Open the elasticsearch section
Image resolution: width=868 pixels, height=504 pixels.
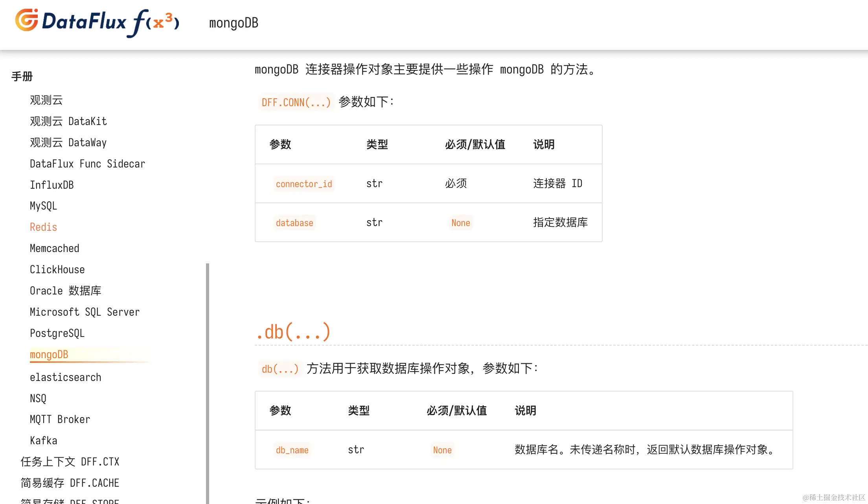tap(65, 377)
